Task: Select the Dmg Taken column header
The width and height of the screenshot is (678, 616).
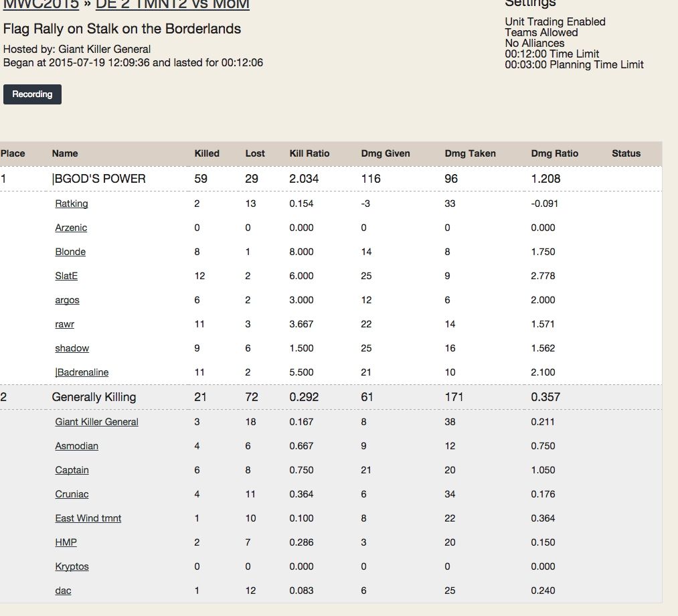Action: click(470, 153)
